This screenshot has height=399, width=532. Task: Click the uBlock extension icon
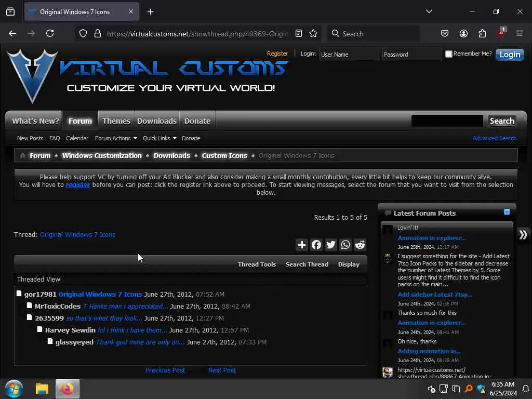point(501,33)
